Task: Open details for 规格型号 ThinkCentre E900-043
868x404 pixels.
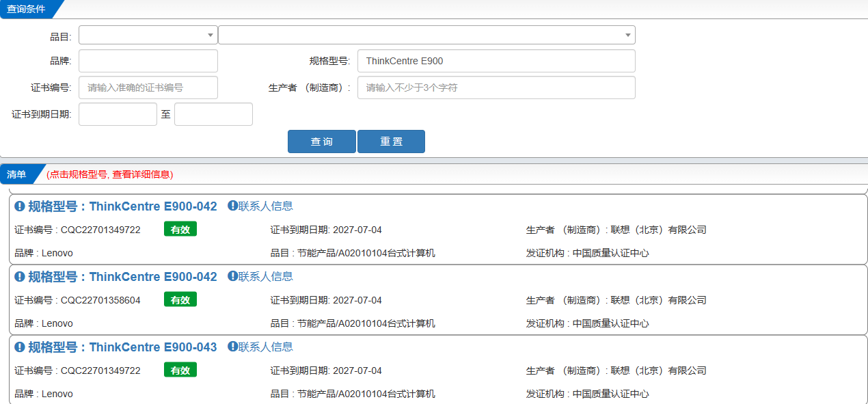Action: click(122, 347)
